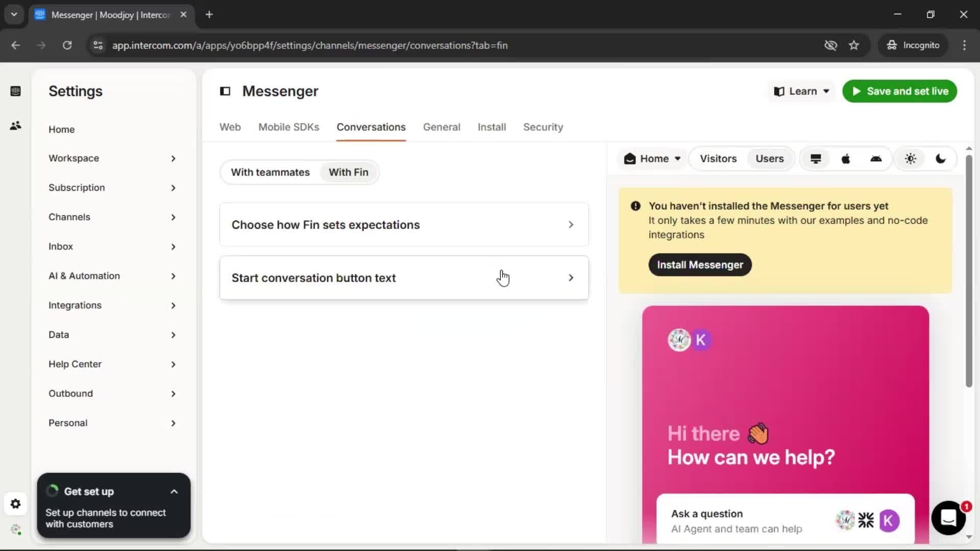The height and width of the screenshot is (551, 980).
Task: Expand Start conversation button text section
Action: [404, 278]
